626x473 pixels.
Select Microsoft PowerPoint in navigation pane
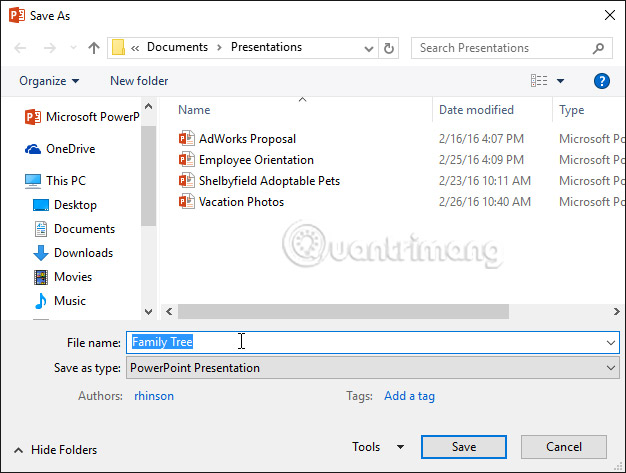(x=82, y=117)
